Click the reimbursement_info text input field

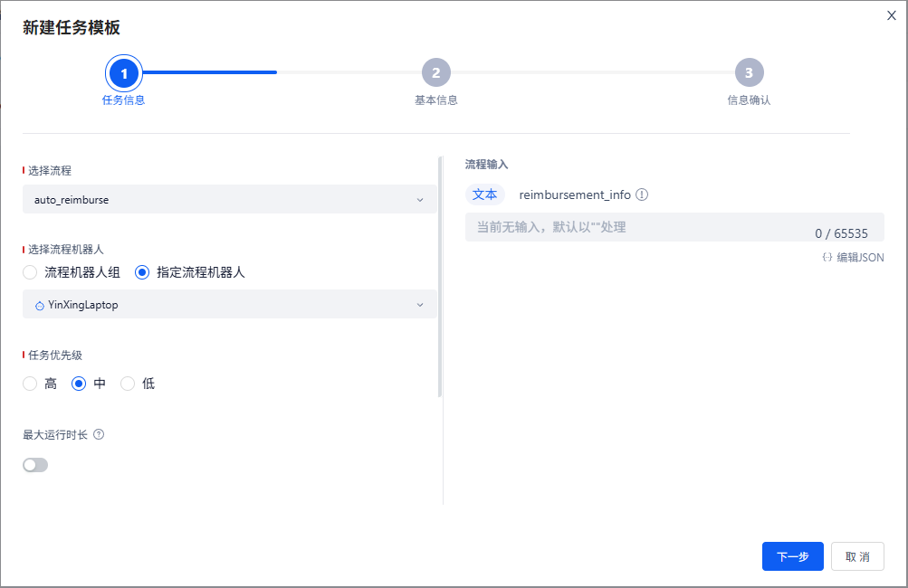tap(634, 227)
